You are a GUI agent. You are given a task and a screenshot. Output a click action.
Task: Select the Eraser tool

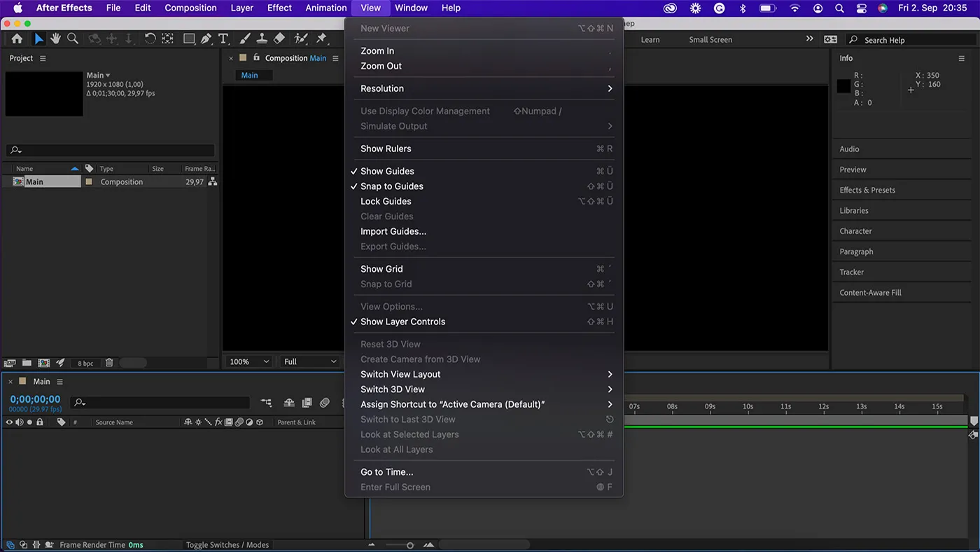(x=279, y=39)
